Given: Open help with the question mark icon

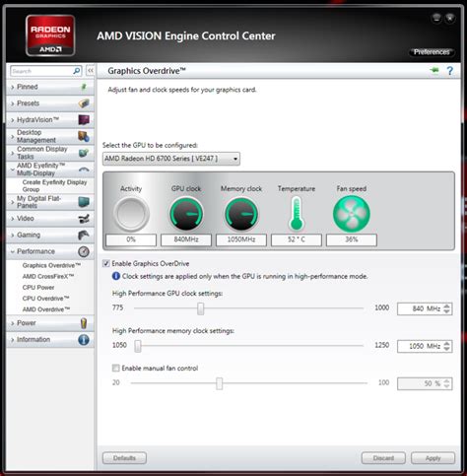Looking at the screenshot, I should (x=450, y=70).
